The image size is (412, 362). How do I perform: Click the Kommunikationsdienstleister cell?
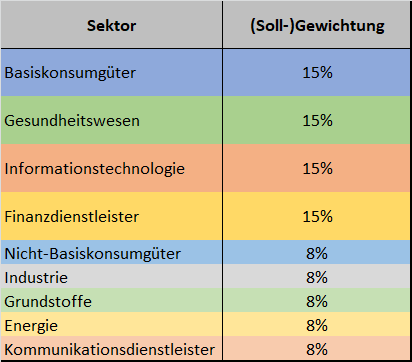111,349
